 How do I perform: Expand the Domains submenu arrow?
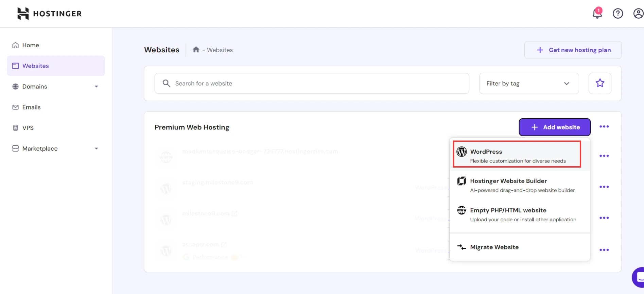point(96,87)
